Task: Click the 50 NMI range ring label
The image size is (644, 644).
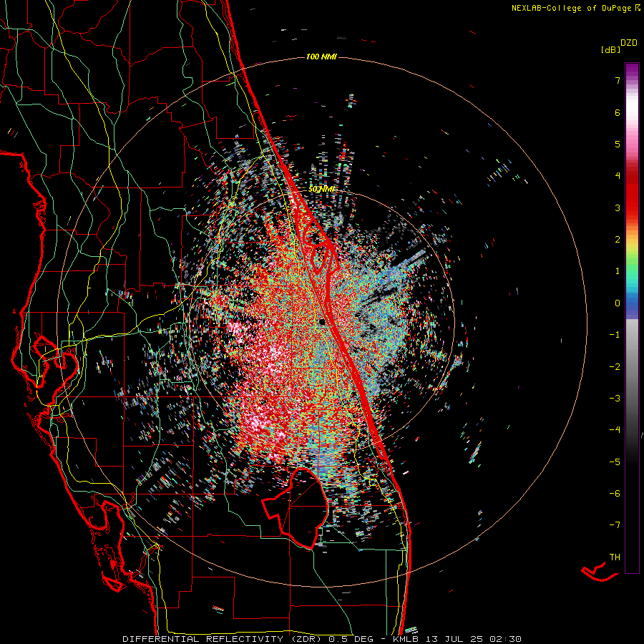Action: [321, 190]
